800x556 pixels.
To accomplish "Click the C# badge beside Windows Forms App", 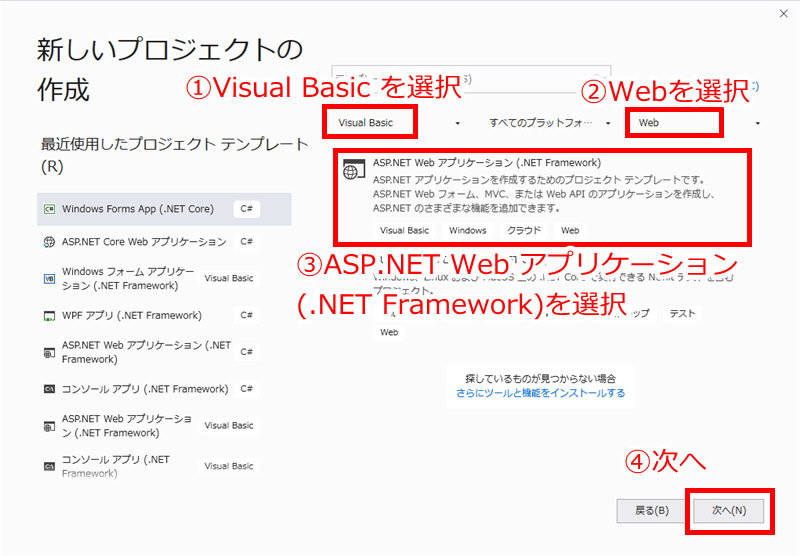I will click(246, 209).
